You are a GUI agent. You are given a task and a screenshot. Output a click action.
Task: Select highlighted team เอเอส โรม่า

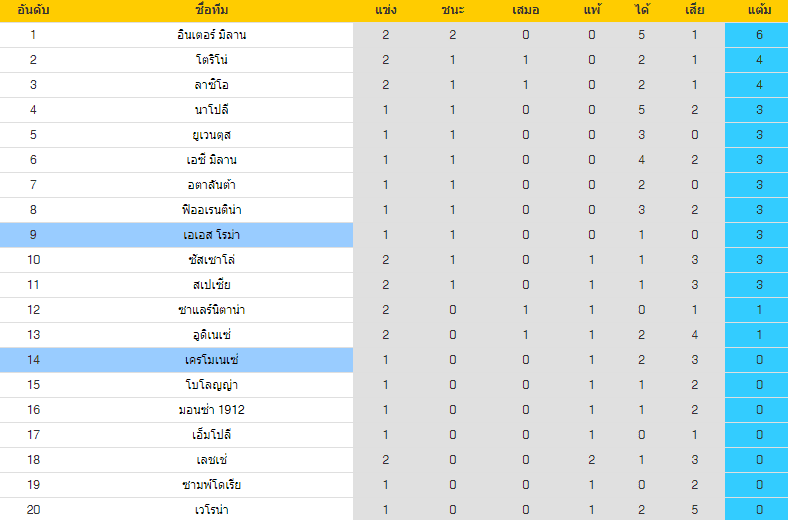212,235
